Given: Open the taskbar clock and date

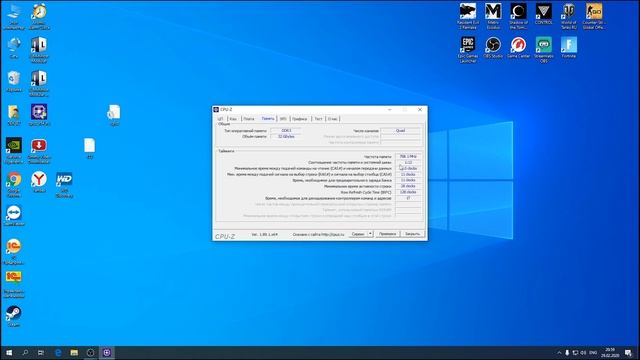Looking at the screenshot, I should point(610,353).
